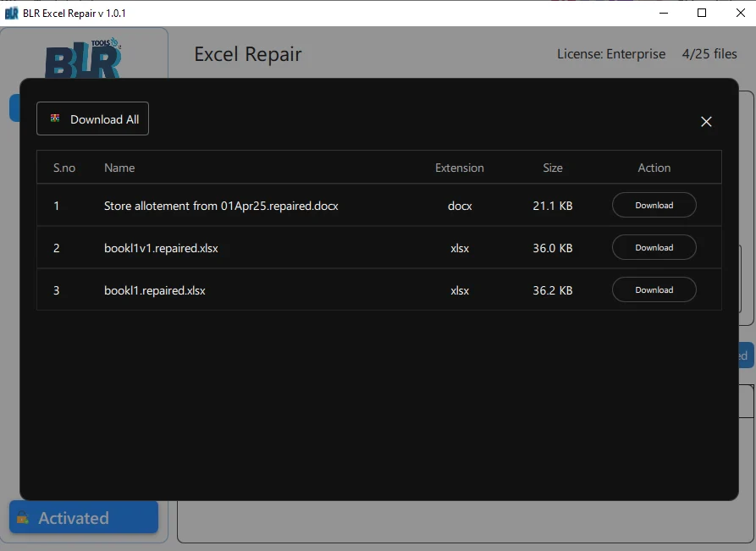This screenshot has width=756, height=551.
Task: Download the Store allotement repaired docx file
Action: coord(654,205)
